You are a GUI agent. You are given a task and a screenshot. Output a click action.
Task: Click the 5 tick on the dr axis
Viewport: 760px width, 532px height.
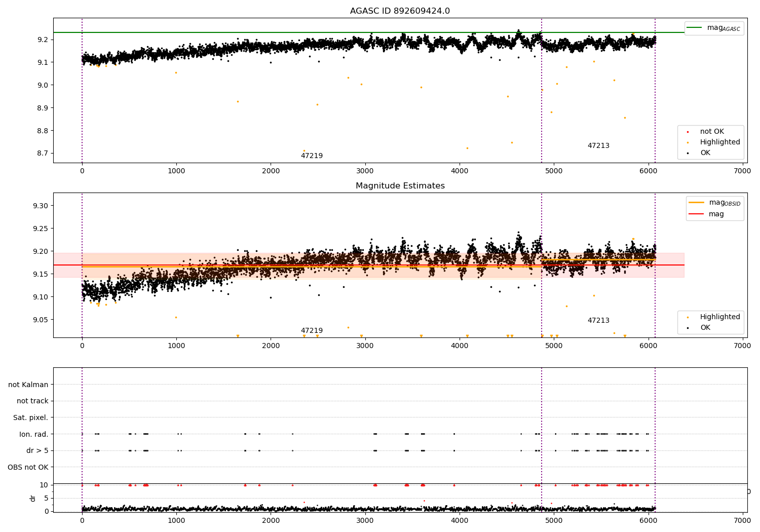pos(47,498)
